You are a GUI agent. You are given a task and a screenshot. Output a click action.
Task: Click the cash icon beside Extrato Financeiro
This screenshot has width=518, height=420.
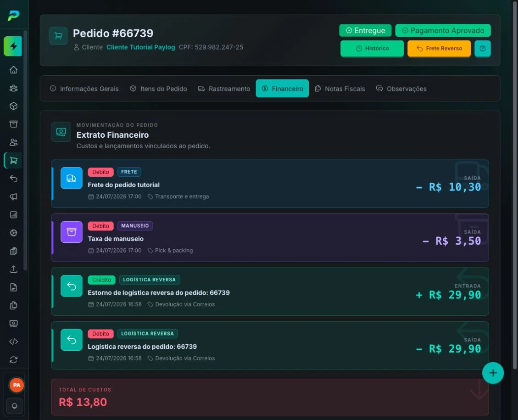coord(61,132)
